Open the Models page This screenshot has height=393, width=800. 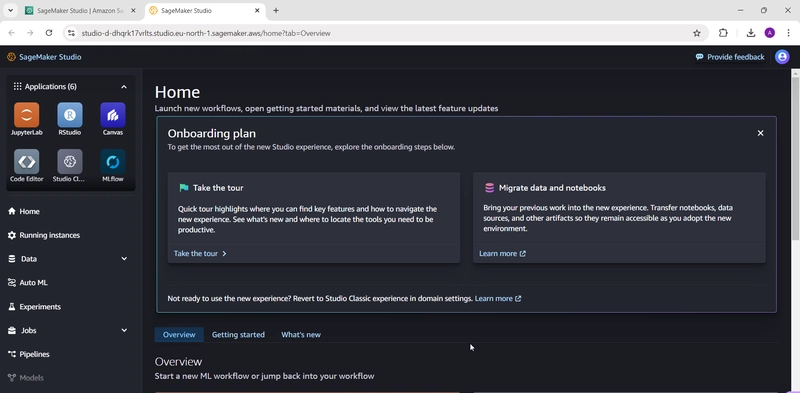click(x=31, y=378)
